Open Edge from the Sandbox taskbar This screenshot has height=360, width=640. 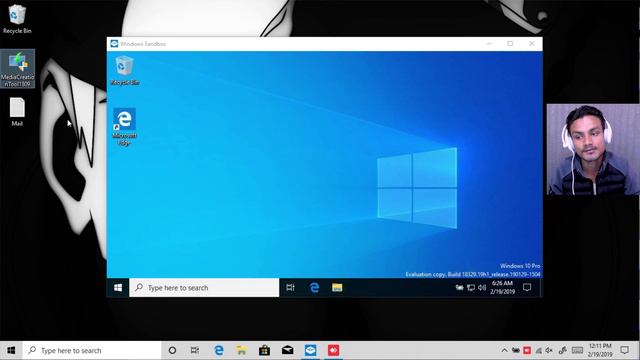[314, 288]
